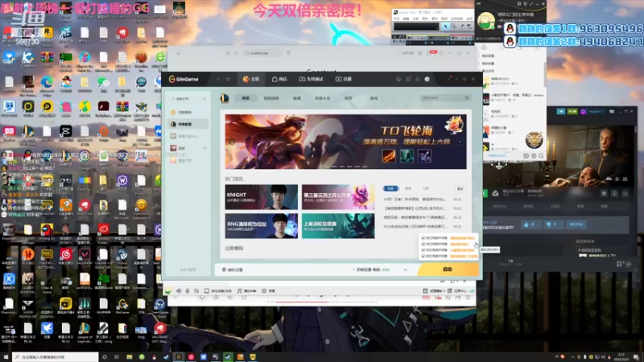Image resolution: width=644 pixels, height=362 pixels.
Task: Toggle the fourth checkbox in the launch popup
Action: [x=423, y=256]
